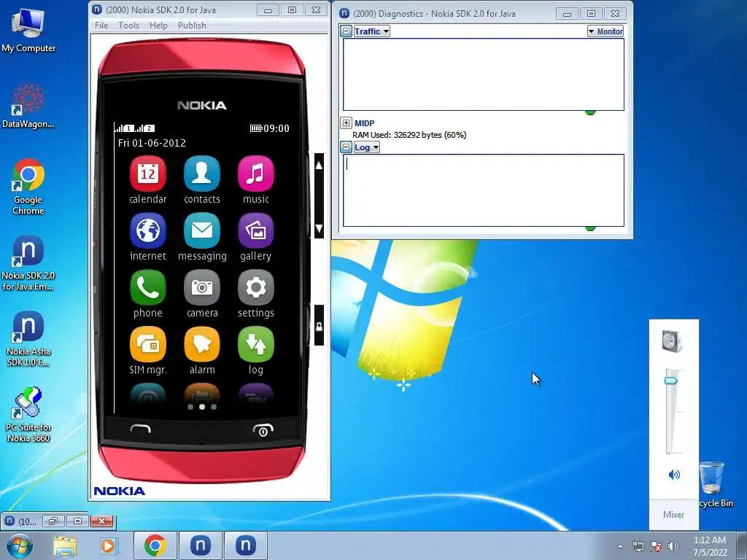
Task: Open the gallery app icon
Action: [256, 231]
